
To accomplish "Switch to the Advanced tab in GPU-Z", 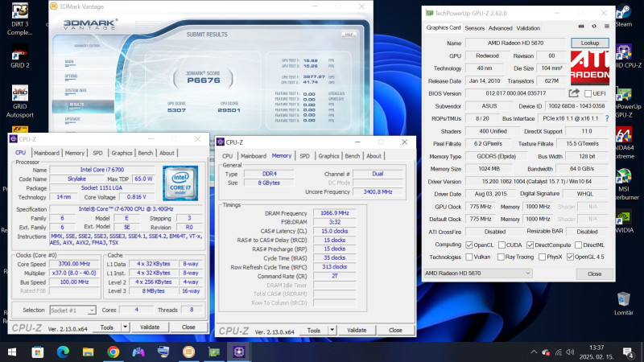I will [x=500, y=28].
